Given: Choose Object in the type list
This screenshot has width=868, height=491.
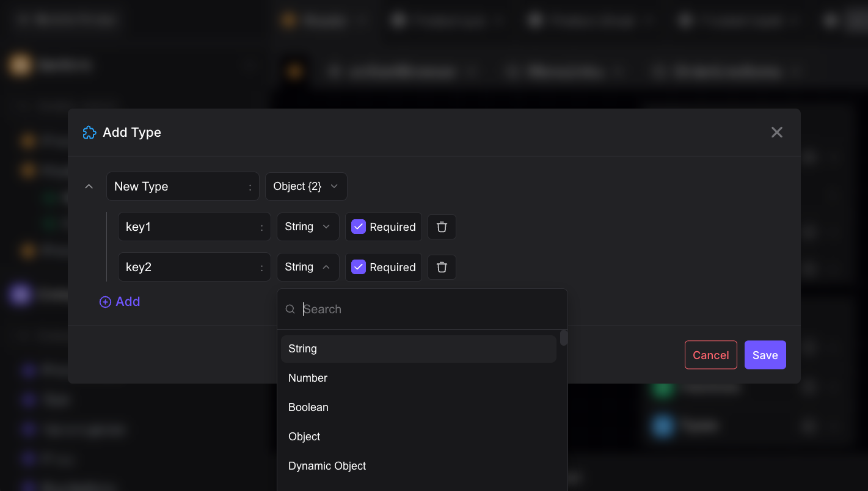Looking at the screenshot, I should click(418, 437).
